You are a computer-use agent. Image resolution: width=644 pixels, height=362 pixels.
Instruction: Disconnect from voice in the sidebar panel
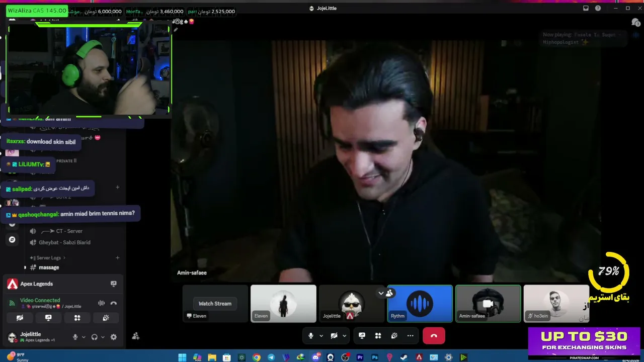pyautogui.click(x=114, y=303)
